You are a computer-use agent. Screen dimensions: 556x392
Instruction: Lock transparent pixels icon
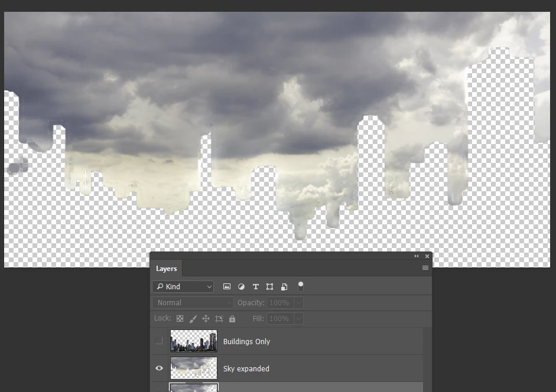point(180,319)
